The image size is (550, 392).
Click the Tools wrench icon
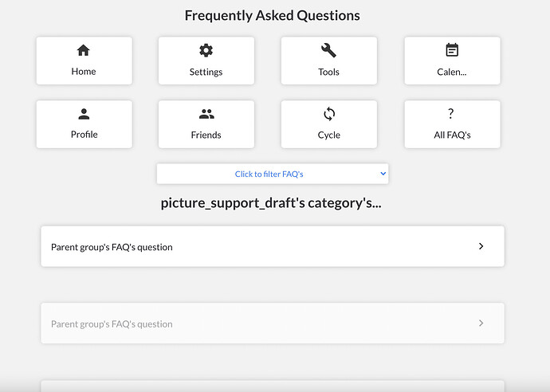click(328, 50)
